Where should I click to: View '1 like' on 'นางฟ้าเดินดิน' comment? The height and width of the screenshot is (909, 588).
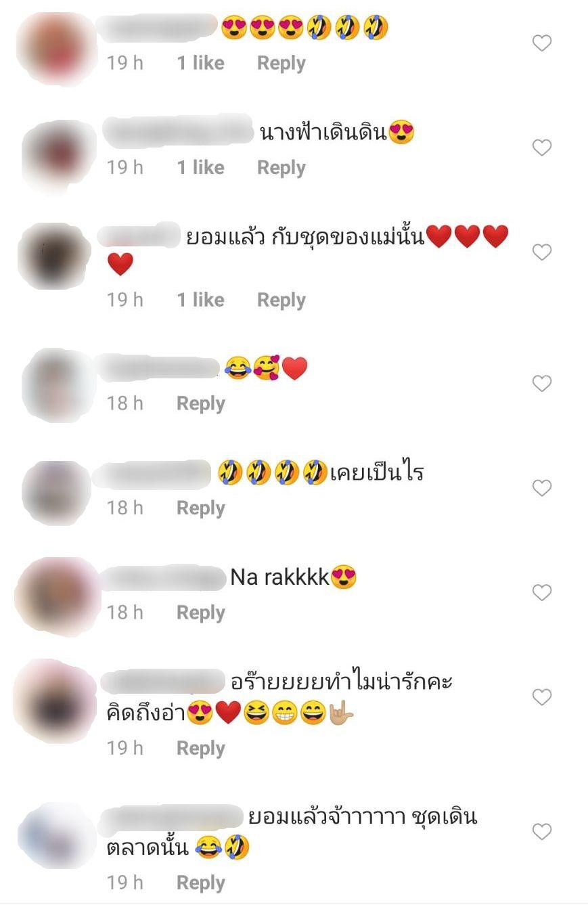(x=201, y=167)
